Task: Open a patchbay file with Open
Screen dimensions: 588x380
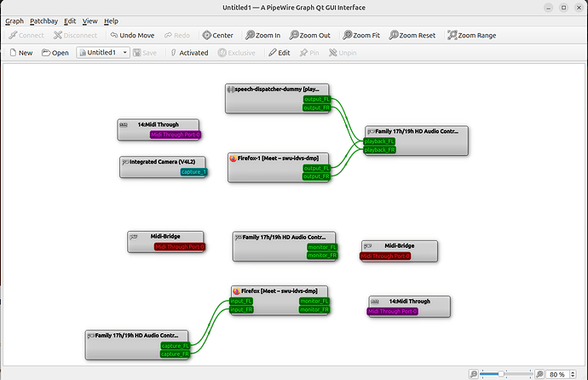Action: pos(55,53)
